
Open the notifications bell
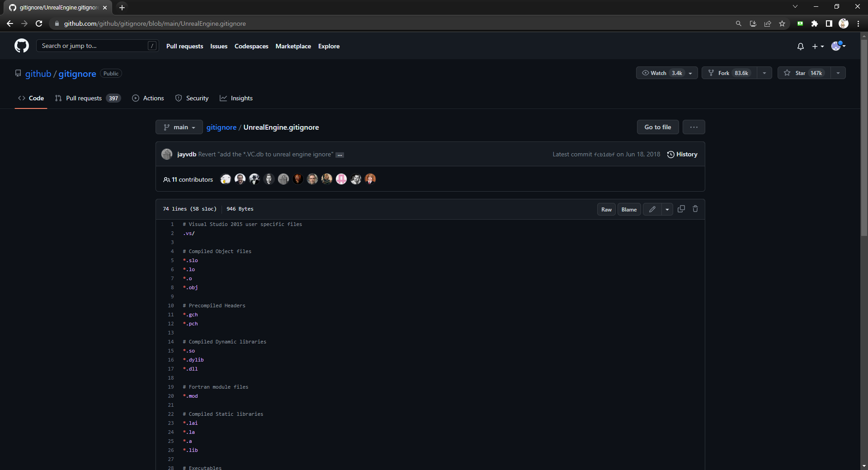[801, 46]
